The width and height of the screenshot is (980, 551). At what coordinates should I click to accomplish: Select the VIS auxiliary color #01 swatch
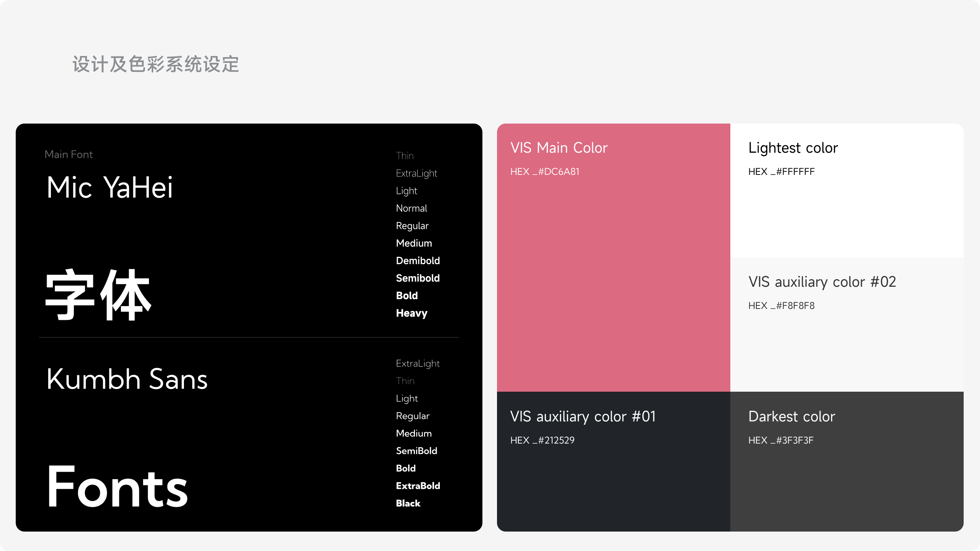click(613, 486)
